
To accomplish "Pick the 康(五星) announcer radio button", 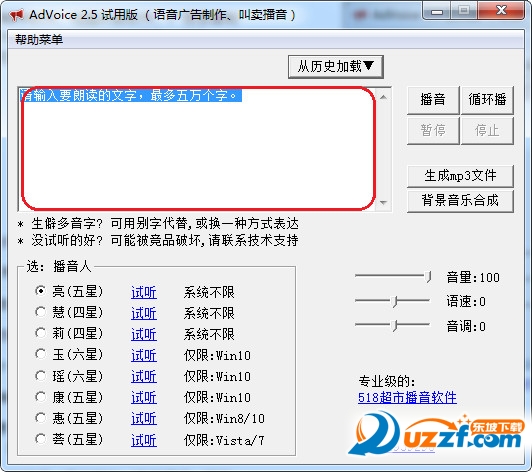I will 40,396.
